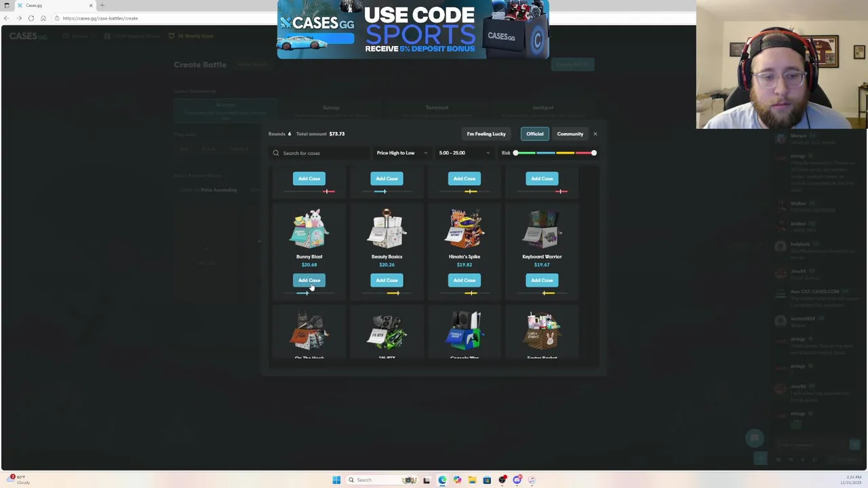Screen dimensions: 868x488
Task: Open File Explorer from the taskbar
Action: [x=472, y=480]
